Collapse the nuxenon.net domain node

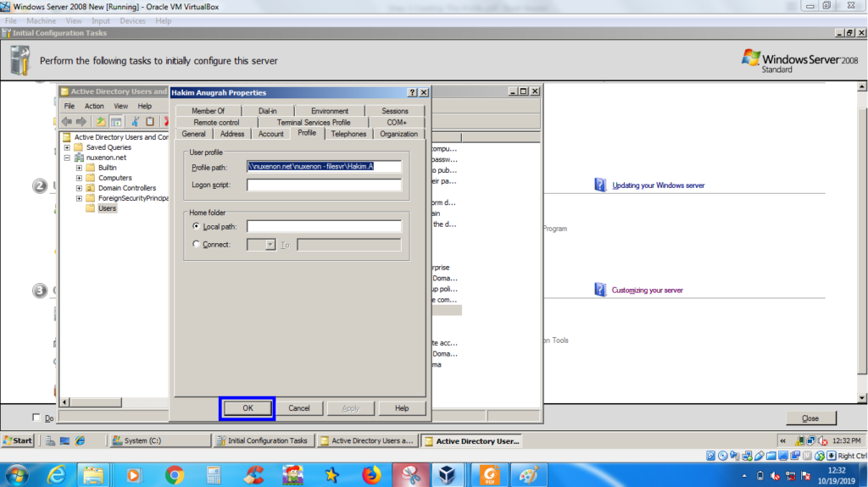67,158
